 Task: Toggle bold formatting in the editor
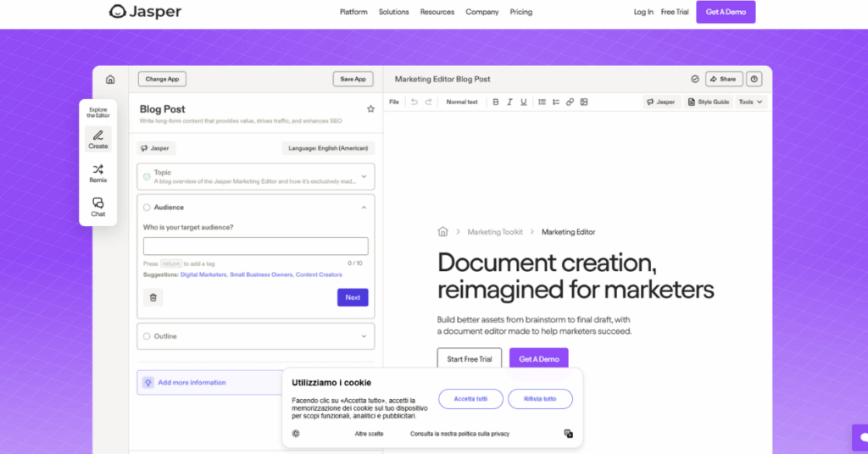point(496,102)
